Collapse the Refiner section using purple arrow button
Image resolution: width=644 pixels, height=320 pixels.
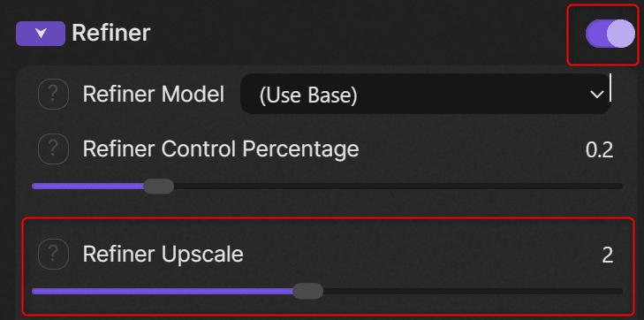click(x=41, y=34)
